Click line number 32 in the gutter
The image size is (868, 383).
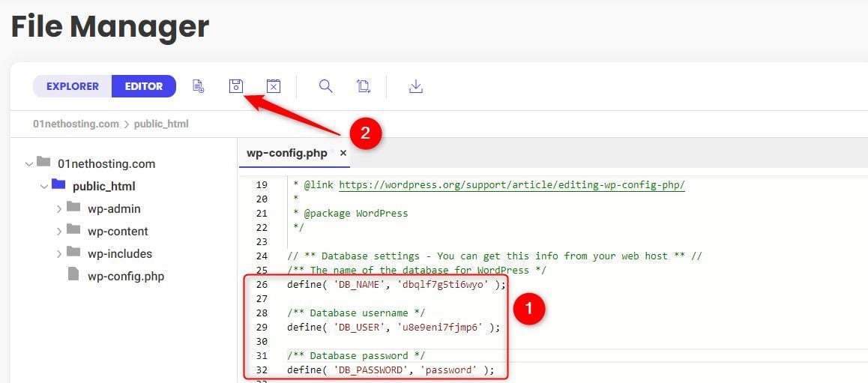[262, 370]
